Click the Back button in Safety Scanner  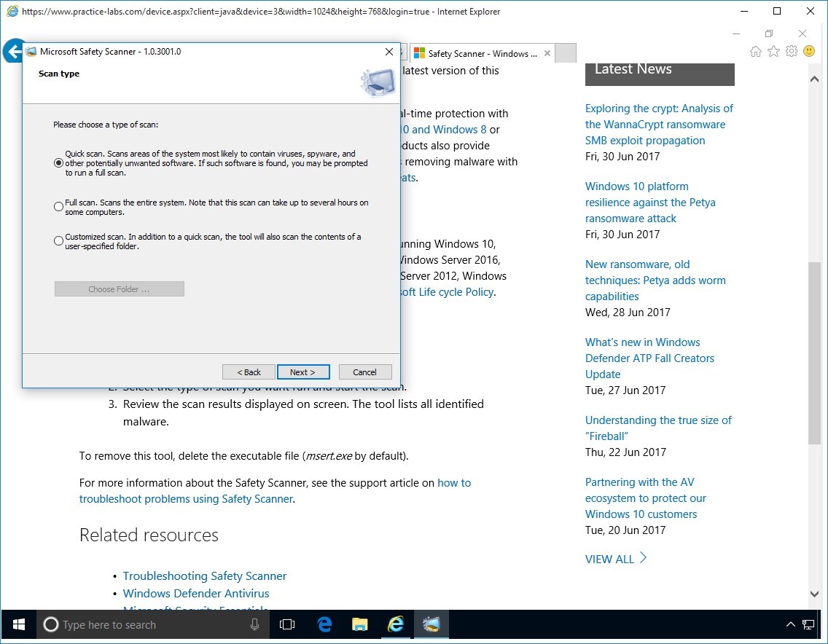(249, 372)
